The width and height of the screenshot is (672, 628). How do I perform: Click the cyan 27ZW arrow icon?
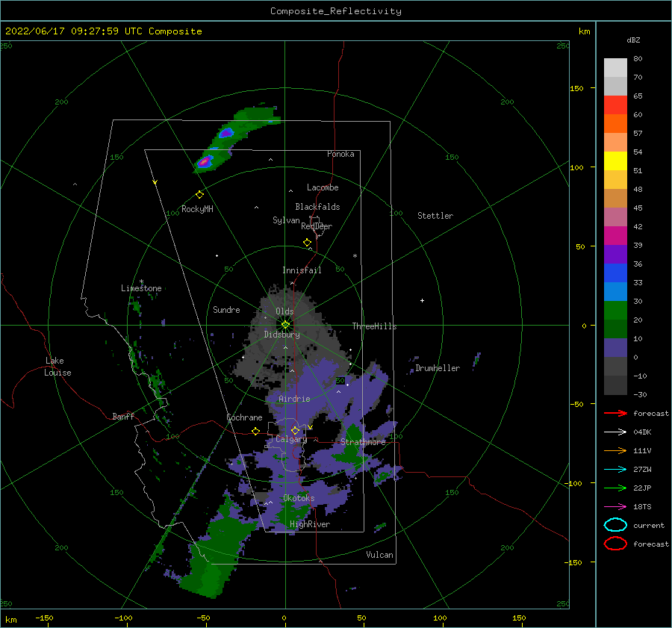point(615,470)
